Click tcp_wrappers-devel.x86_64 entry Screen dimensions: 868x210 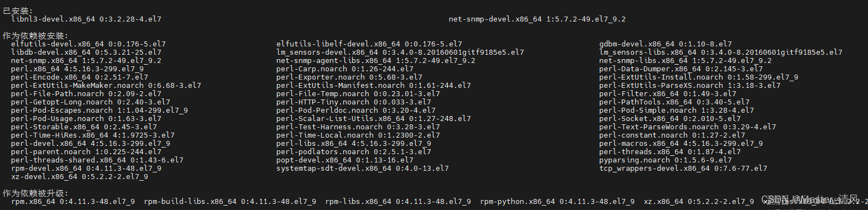pyautogui.click(x=683, y=169)
